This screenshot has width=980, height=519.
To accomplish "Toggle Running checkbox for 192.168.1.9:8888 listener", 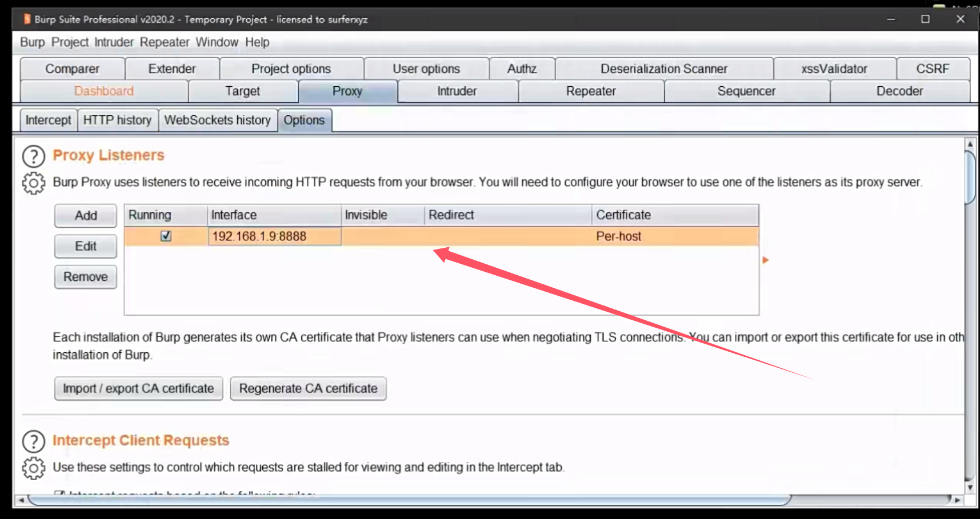I will pyautogui.click(x=166, y=236).
